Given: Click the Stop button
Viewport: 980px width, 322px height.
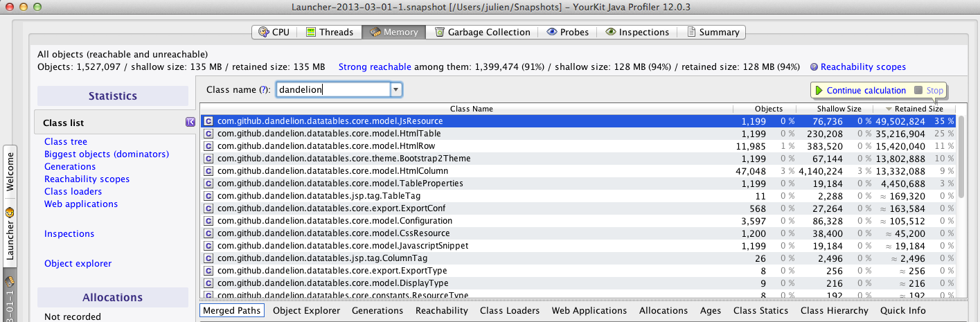Looking at the screenshot, I should pyautogui.click(x=929, y=91).
